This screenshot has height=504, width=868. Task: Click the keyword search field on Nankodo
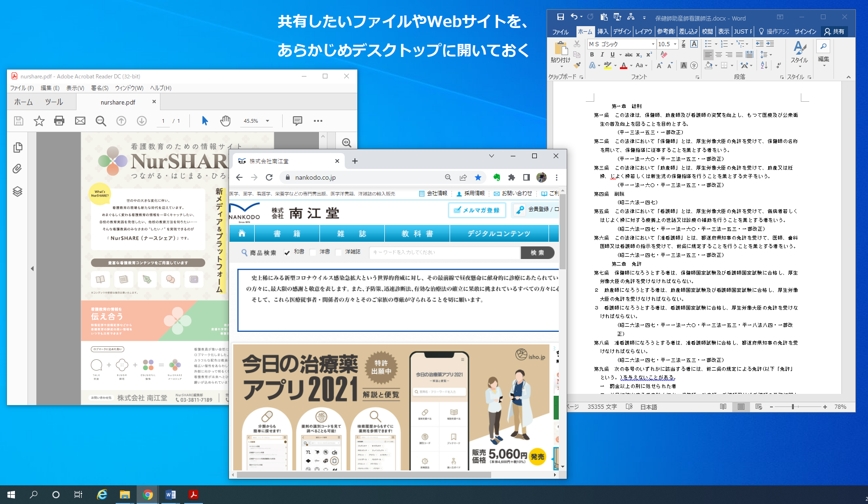[x=444, y=252]
